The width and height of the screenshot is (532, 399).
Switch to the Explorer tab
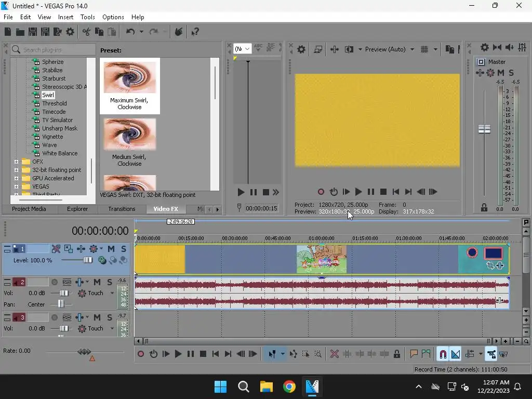[77, 209]
